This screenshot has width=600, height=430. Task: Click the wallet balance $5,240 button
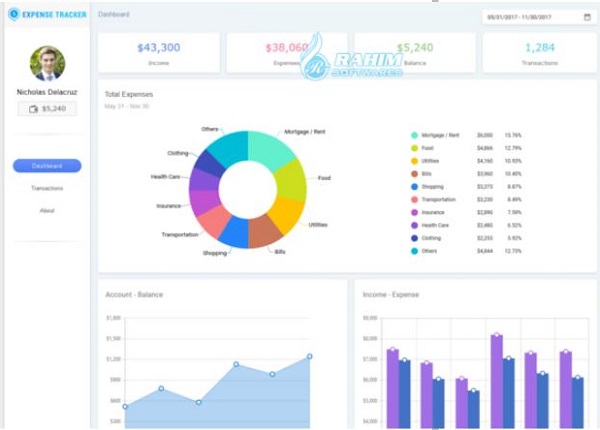click(x=47, y=109)
